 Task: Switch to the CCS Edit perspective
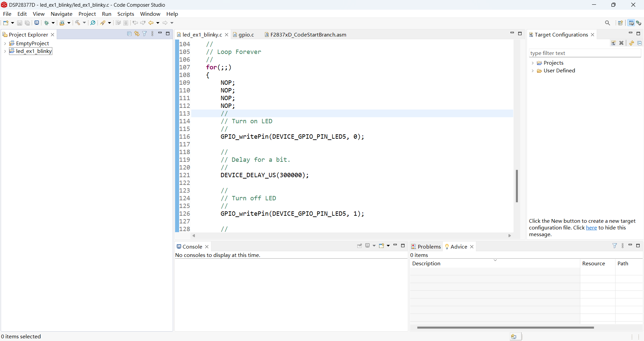631,23
